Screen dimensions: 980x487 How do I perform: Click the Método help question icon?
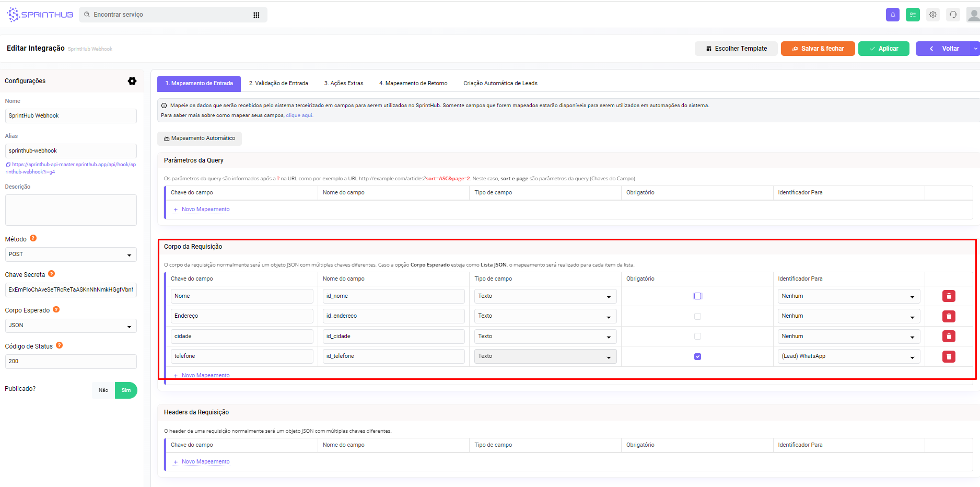coord(33,238)
